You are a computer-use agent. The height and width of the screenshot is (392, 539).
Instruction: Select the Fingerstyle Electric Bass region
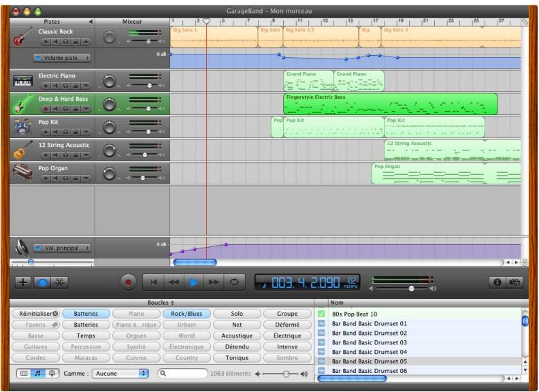(x=391, y=104)
